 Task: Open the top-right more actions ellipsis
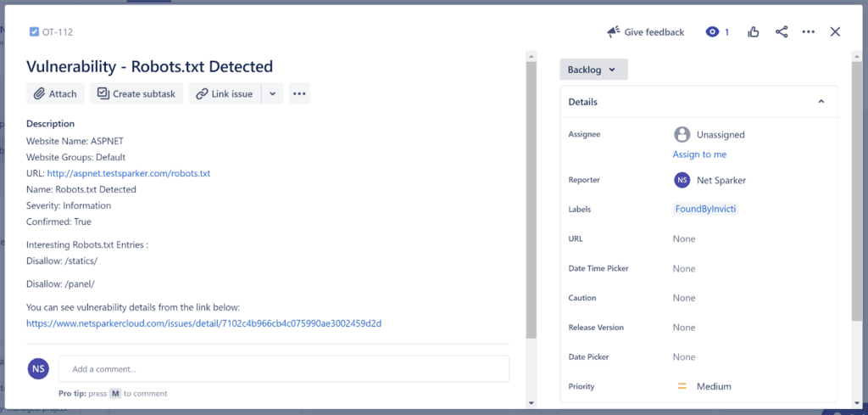809,32
